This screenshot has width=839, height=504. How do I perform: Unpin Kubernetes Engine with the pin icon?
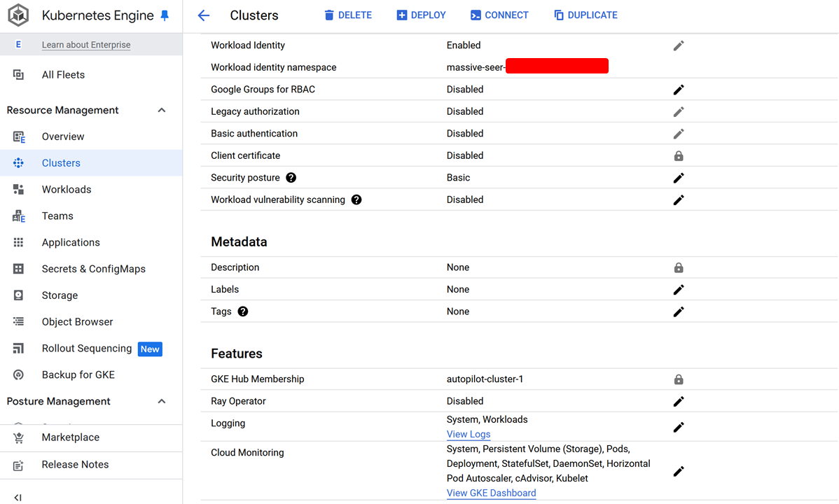165,15
